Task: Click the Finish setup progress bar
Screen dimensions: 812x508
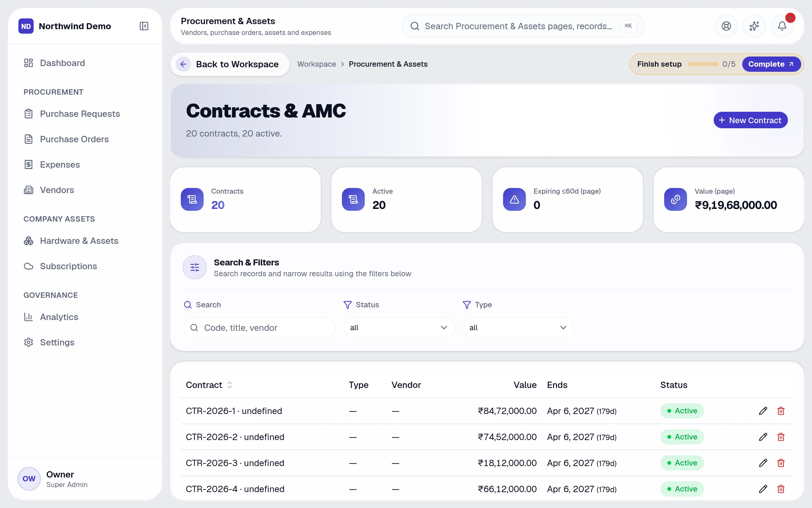Action: (x=703, y=64)
